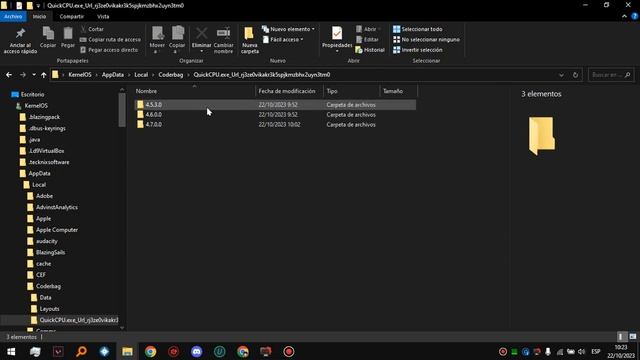Collapse the ribbon with the chevron

[624, 16]
